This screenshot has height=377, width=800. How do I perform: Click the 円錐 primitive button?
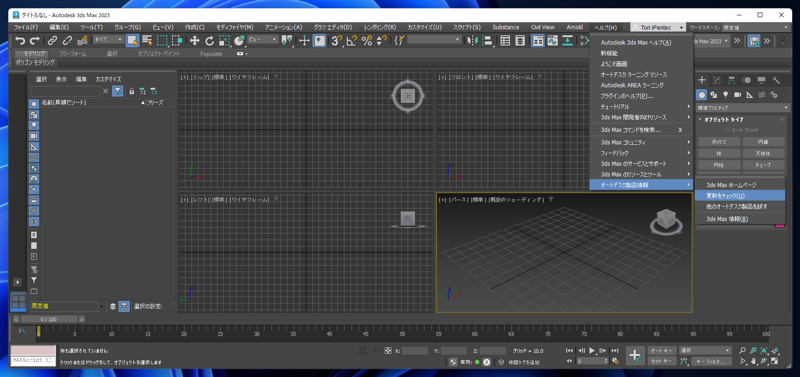tap(763, 142)
